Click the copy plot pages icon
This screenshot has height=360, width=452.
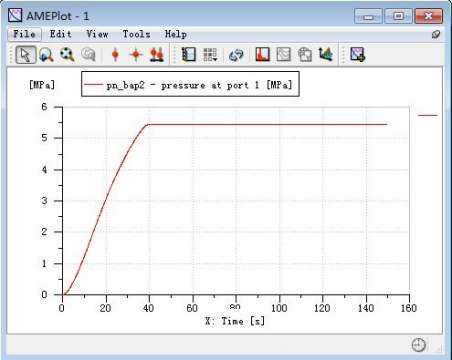tap(304, 55)
